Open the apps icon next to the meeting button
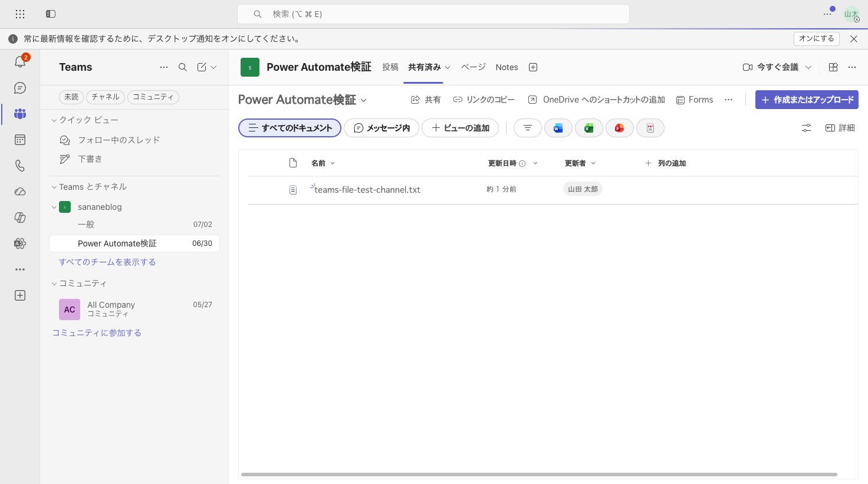This screenshot has width=868, height=484. (833, 67)
